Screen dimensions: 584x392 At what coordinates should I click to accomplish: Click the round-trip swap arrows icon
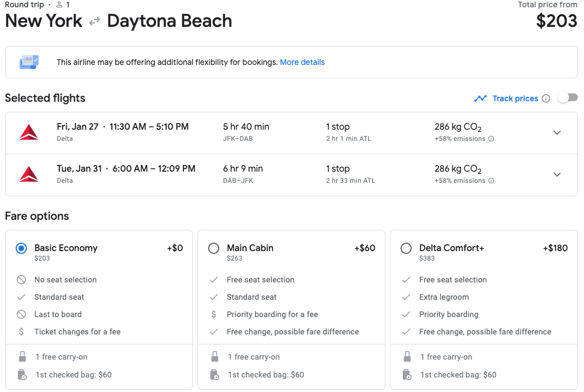point(95,21)
